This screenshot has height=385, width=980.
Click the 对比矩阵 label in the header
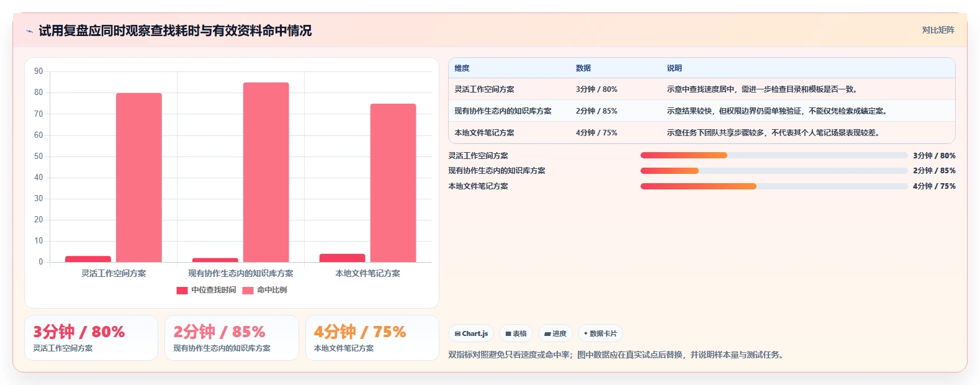coord(938,30)
